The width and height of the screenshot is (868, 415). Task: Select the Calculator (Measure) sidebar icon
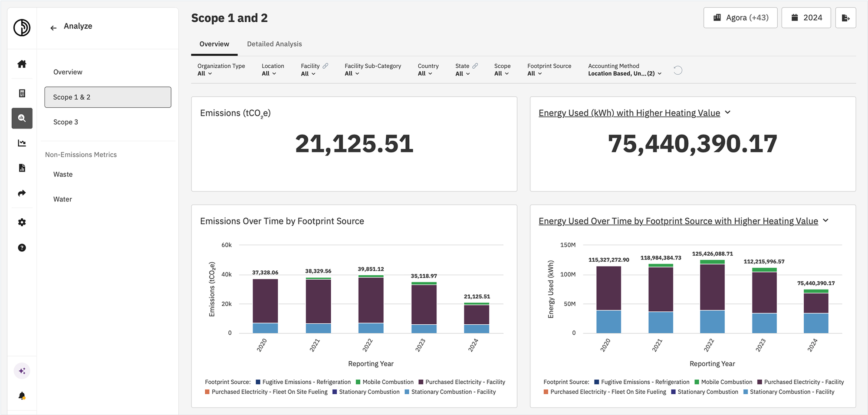22,93
